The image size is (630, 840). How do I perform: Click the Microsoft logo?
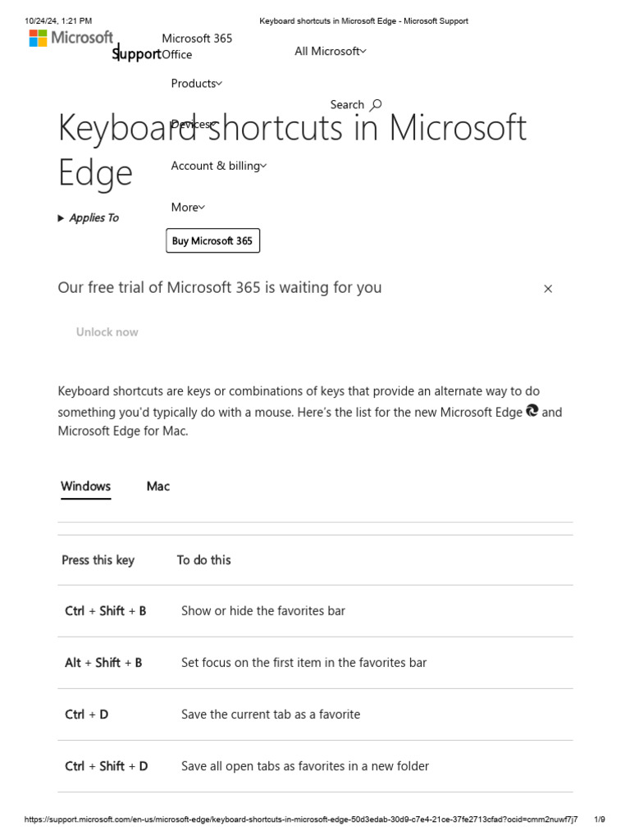point(71,38)
